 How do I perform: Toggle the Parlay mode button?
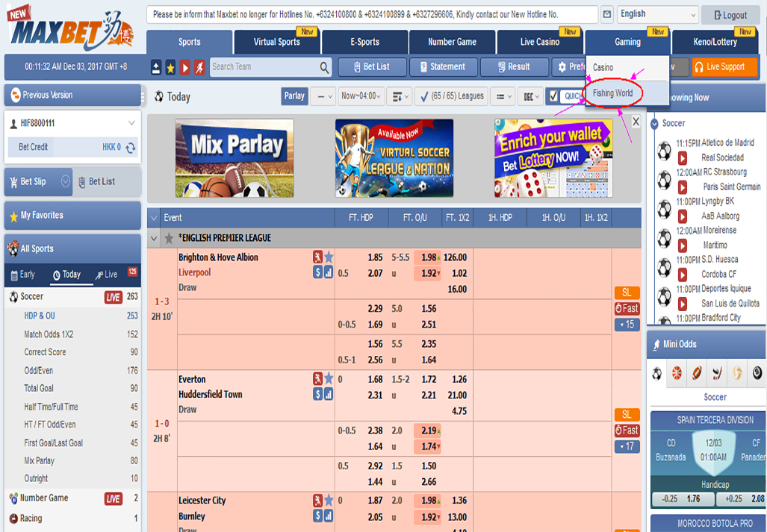tap(294, 96)
